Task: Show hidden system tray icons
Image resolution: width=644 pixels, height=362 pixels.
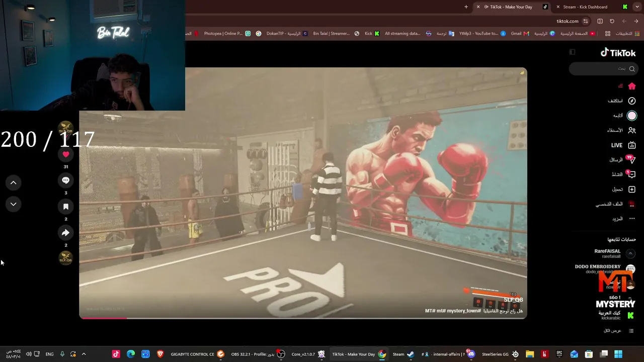Action: 84,354
